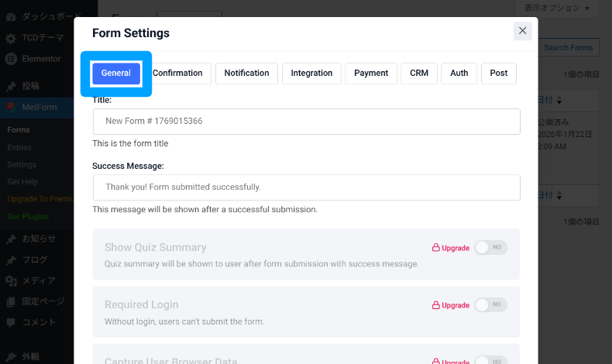Click the コメント speech bubble icon

(12, 322)
